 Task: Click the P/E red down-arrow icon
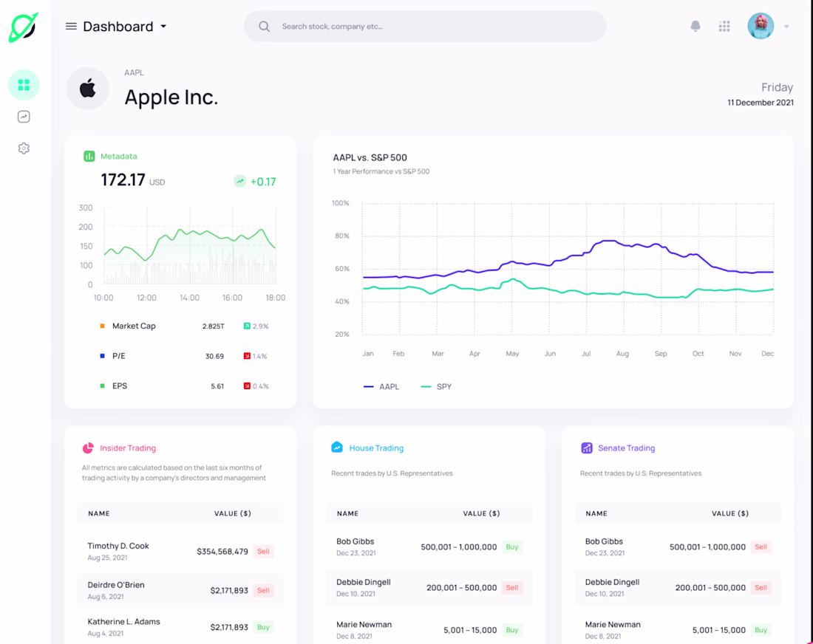tap(247, 356)
